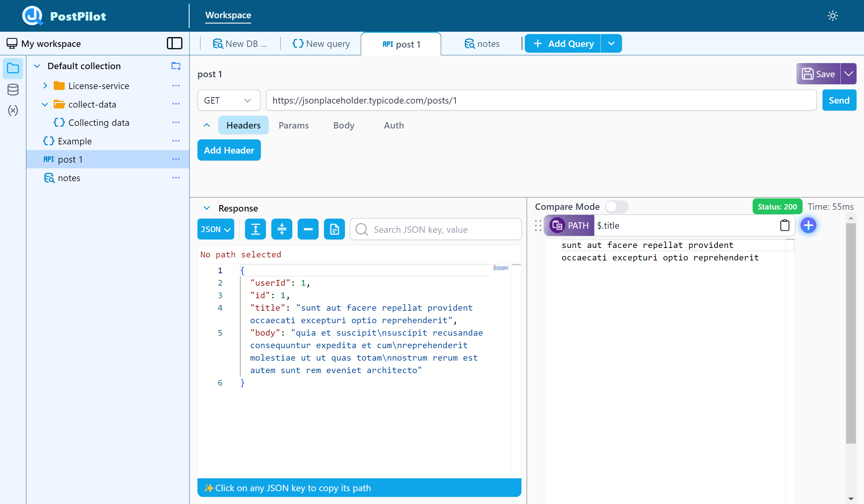Click the Add Header button

click(229, 150)
